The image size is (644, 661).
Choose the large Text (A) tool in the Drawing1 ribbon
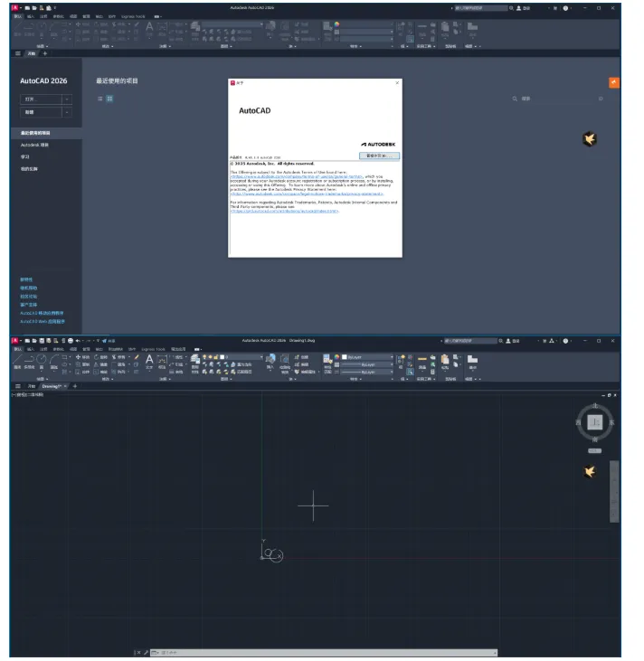149,360
